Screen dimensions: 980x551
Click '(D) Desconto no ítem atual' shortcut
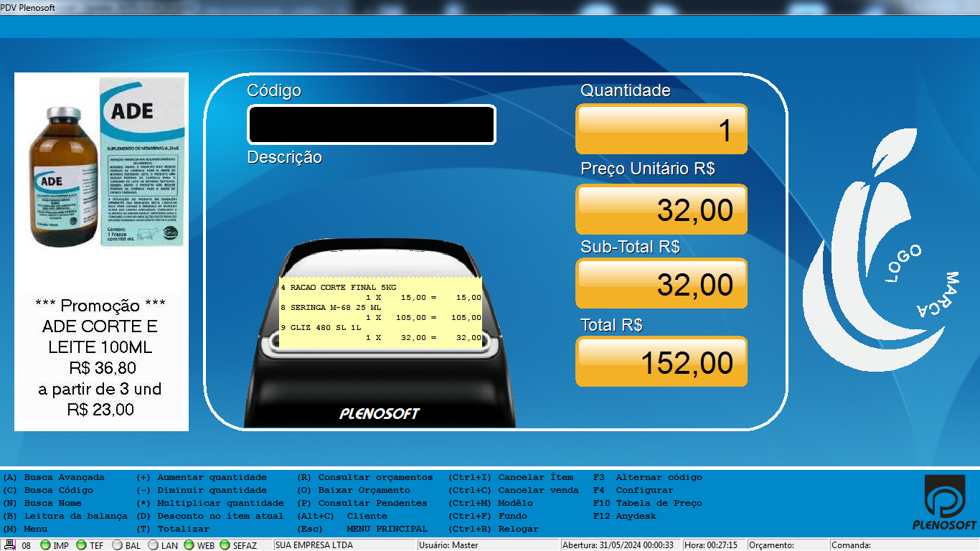(210, 516)
